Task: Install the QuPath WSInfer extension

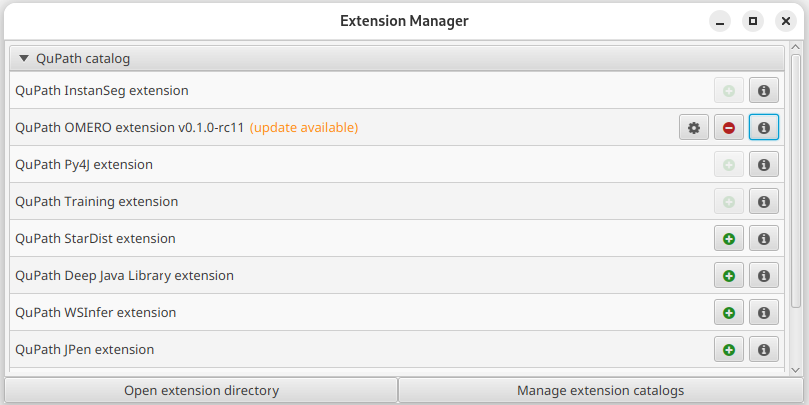Action: 729,313
